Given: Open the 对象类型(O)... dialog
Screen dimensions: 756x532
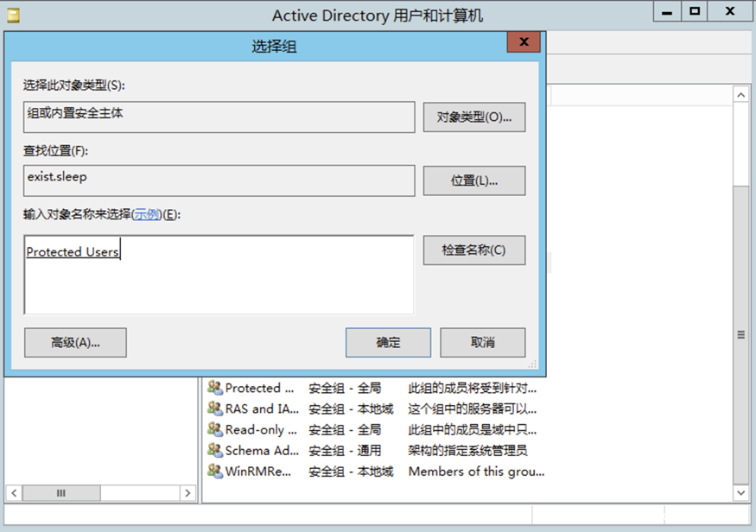Looking at the screenshot, I should pyautogui.click(x=473, y=117).
